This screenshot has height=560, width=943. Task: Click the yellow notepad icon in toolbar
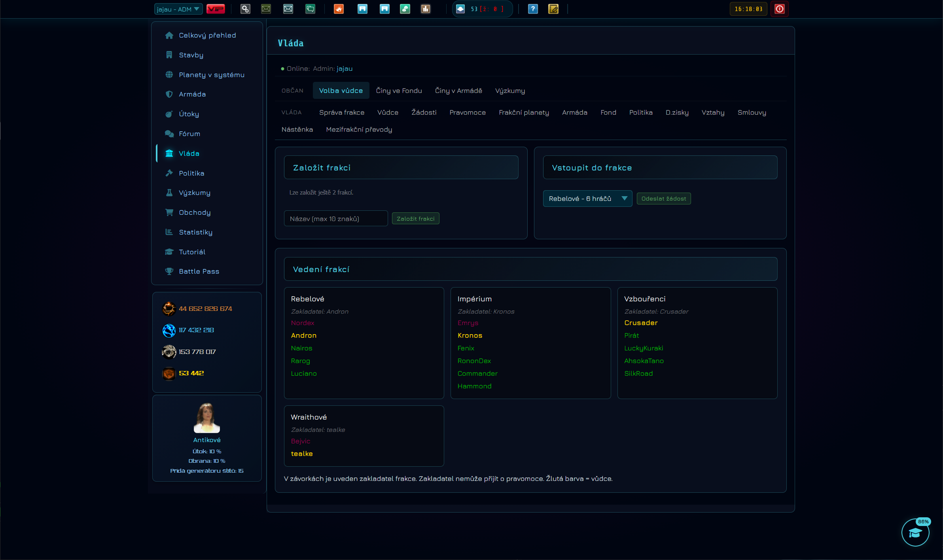(553, 9)
